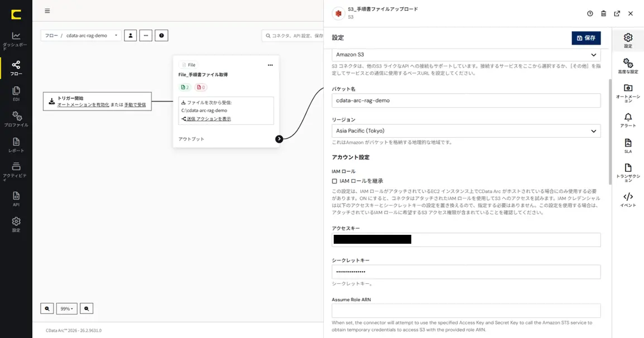Open the Amazon S3 service dropdown
Viewport: 644px width, 338px height.
[x=466, y=55]
